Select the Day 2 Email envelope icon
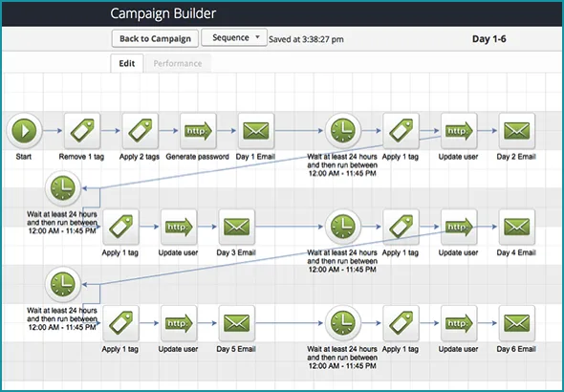Screen dimensions: 564x392 516,131
